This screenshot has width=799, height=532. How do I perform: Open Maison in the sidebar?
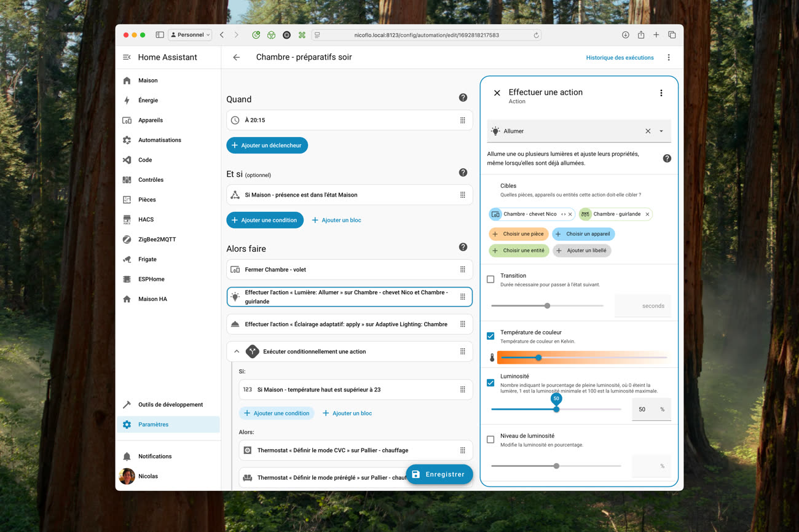point(168,80)
